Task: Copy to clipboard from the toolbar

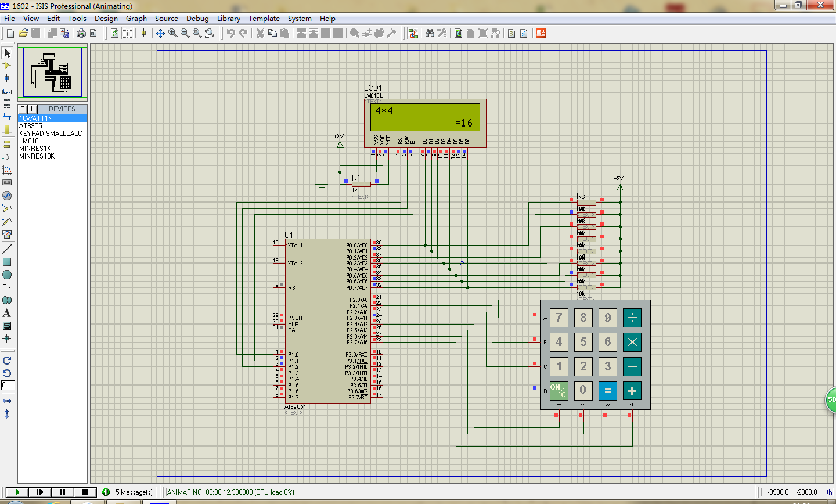Action: 272,33
